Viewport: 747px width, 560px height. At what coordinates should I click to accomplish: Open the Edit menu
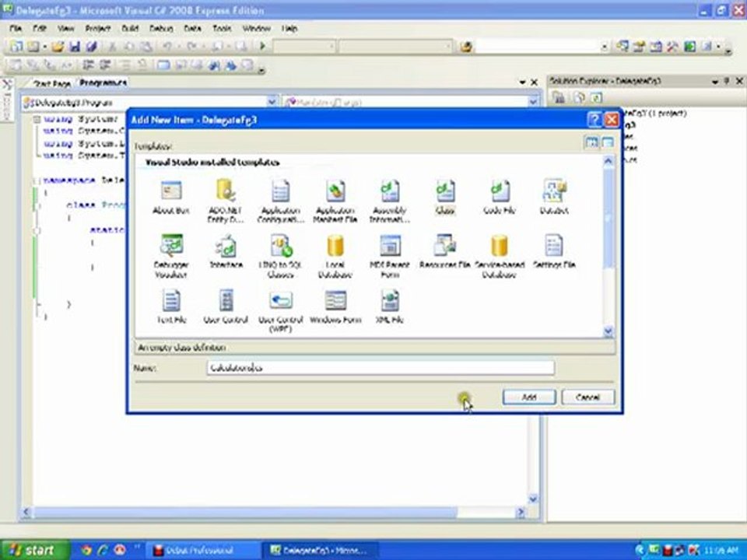pyautogui.click(x=40, y=29)
